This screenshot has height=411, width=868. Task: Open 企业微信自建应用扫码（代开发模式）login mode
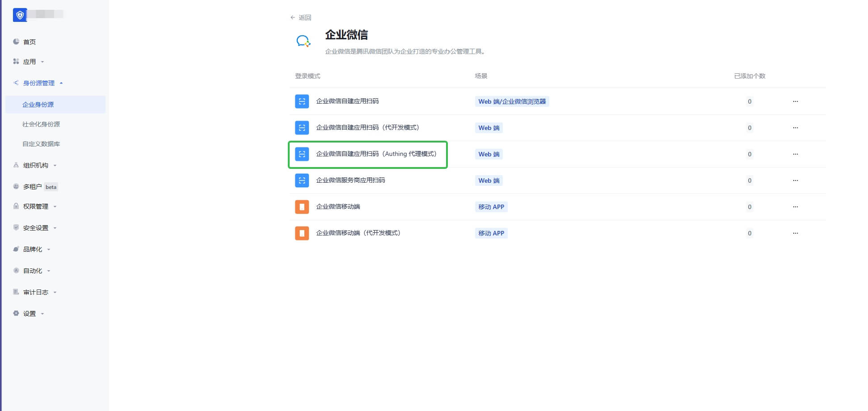[367, 128]
